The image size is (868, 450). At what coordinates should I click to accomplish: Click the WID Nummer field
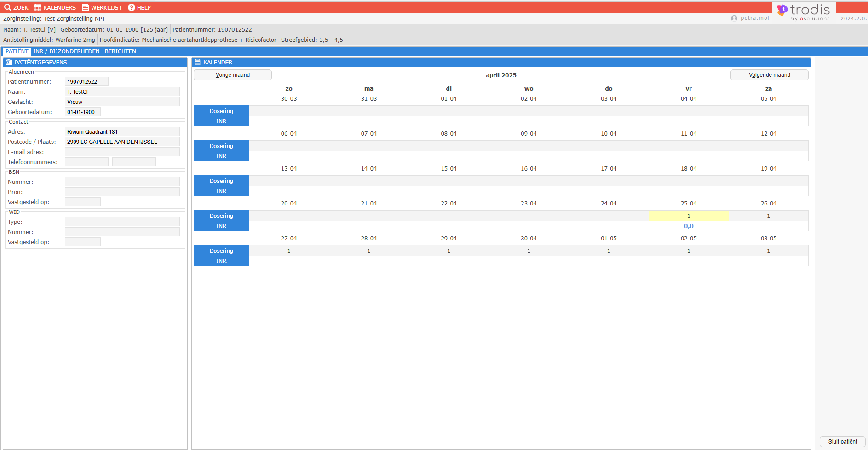click(122, 232)
